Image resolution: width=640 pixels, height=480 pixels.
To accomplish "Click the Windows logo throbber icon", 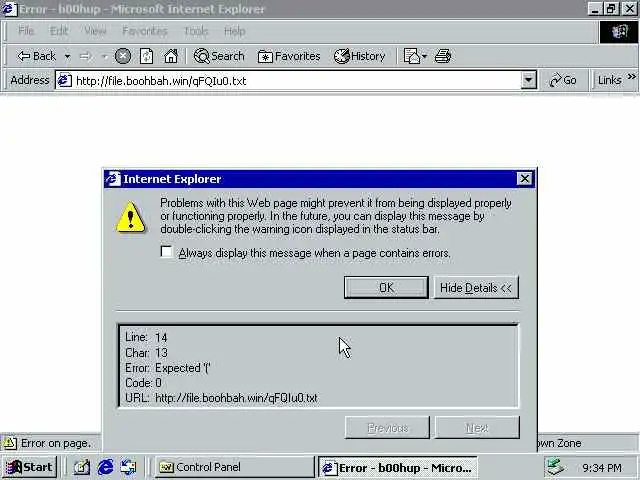I will tap(619, 31).
